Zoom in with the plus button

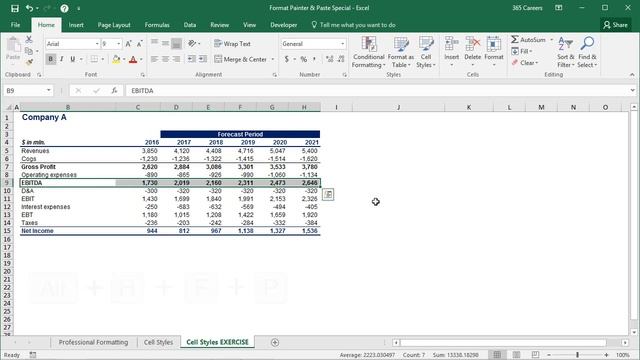coord(607,355)
